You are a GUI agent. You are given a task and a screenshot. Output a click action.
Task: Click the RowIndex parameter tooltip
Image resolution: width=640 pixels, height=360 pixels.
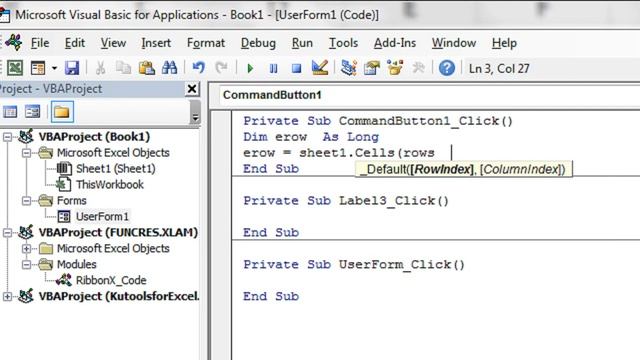(442, 169)
